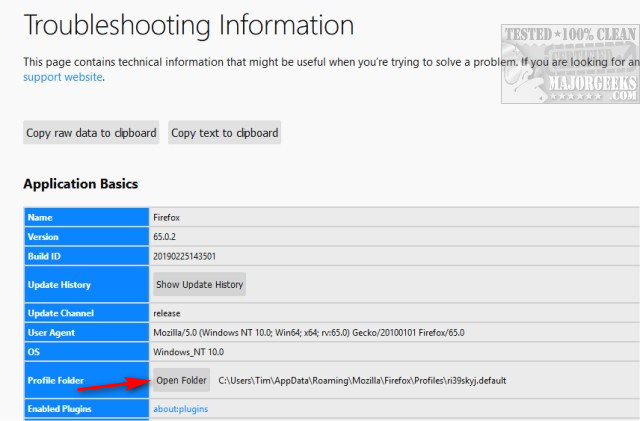Click the Enabled Plugins row label

pyautogui.click(x=87, y=409)
